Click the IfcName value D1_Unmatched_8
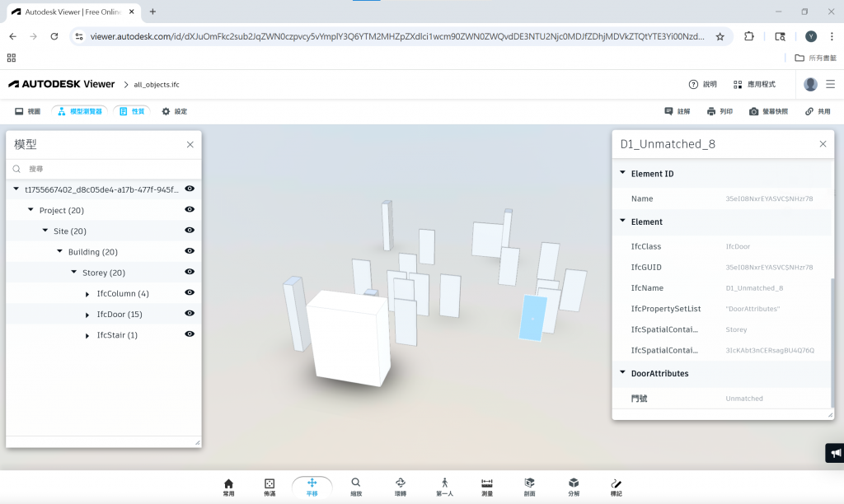 pyautogui.click(x=754, y=288)
